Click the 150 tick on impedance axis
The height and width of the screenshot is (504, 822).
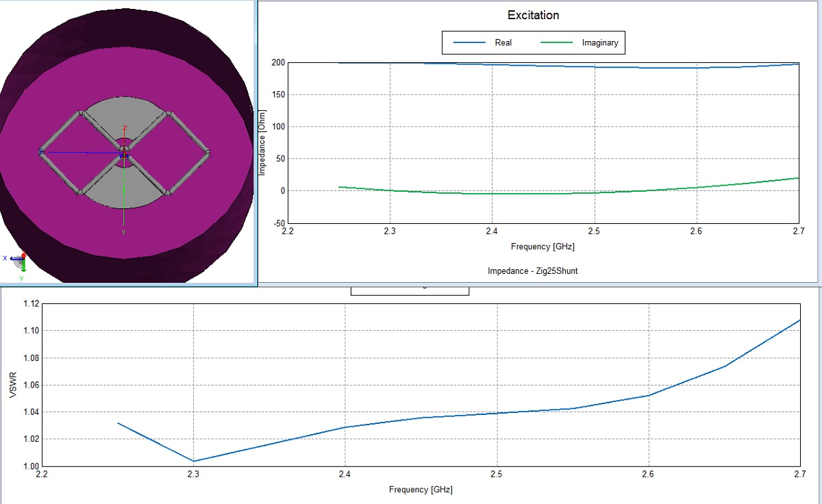277,94
